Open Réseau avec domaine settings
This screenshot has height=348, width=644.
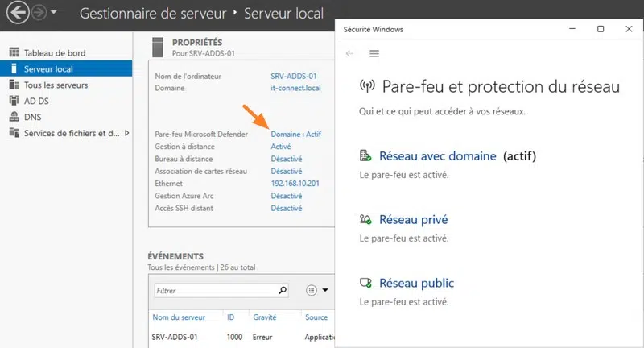tap(438, 155)
